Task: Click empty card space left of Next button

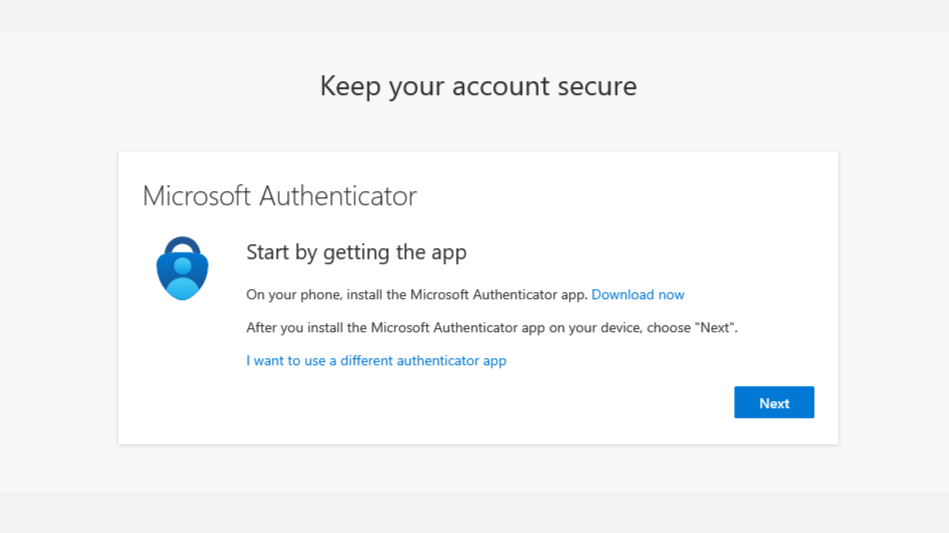Action: pyautogui.click(x=484, y=402)
